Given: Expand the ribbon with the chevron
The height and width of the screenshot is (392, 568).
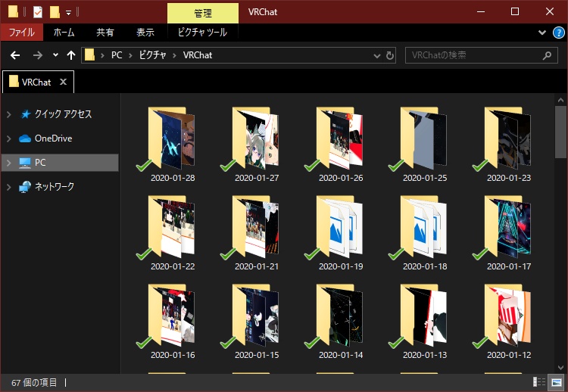Looking at the screenshot, I should pos(542,33).
